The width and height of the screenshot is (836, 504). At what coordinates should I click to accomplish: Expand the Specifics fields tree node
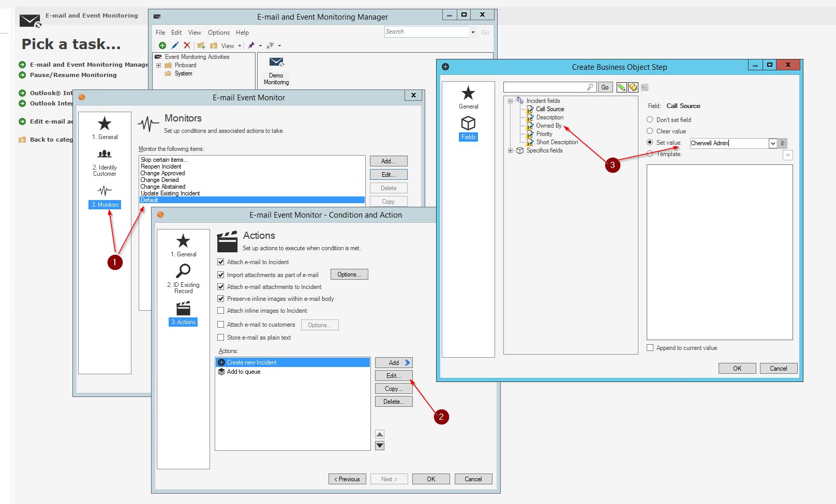[x=511, y=150]
